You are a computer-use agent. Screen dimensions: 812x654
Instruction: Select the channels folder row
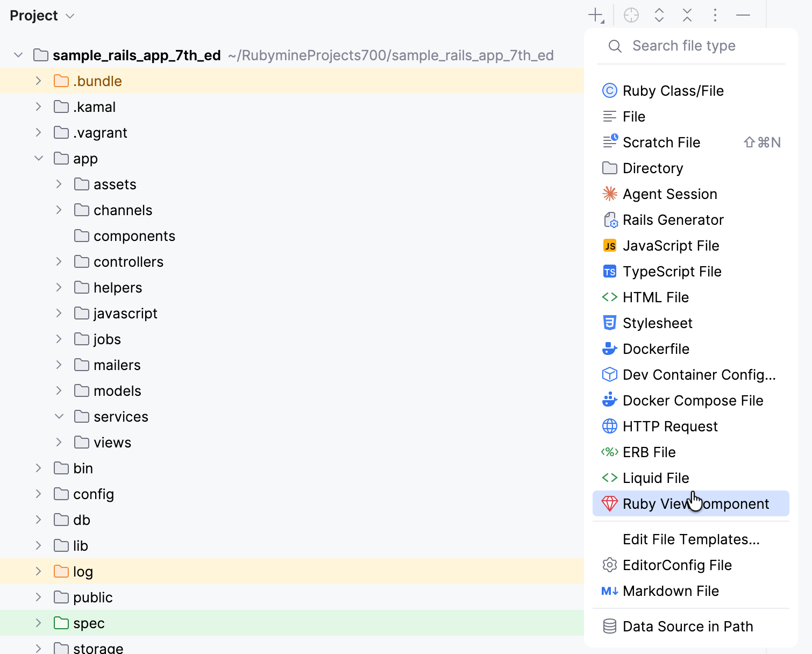(x=292, y=210)
